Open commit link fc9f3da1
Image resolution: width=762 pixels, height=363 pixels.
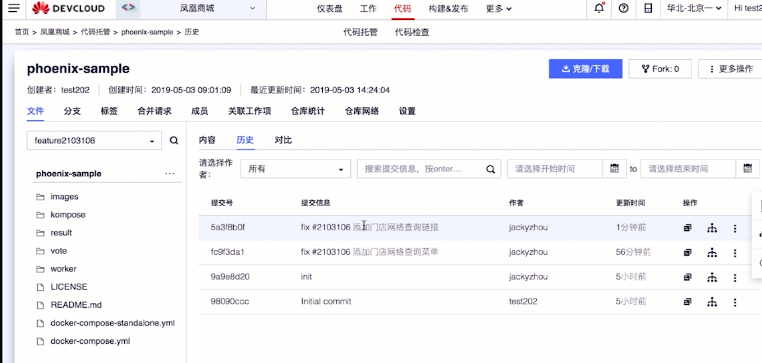point(227,252)
